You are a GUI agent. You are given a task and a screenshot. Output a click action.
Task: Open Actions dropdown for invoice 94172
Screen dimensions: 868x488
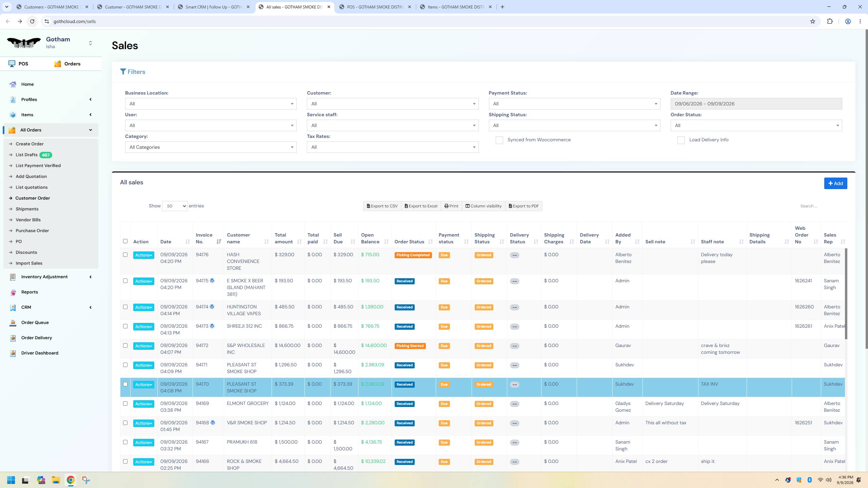tap(143, 346)
